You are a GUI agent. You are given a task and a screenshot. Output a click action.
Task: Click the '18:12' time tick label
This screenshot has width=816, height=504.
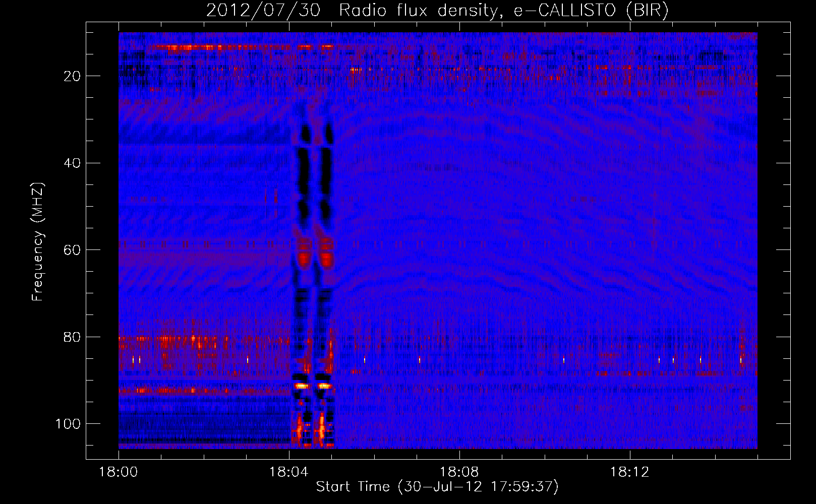point(629,472)
